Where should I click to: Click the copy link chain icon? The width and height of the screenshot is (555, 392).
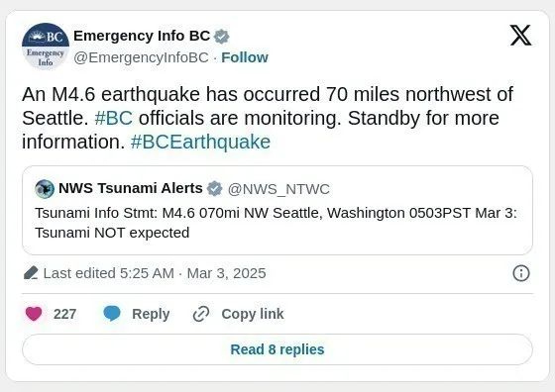201,314
